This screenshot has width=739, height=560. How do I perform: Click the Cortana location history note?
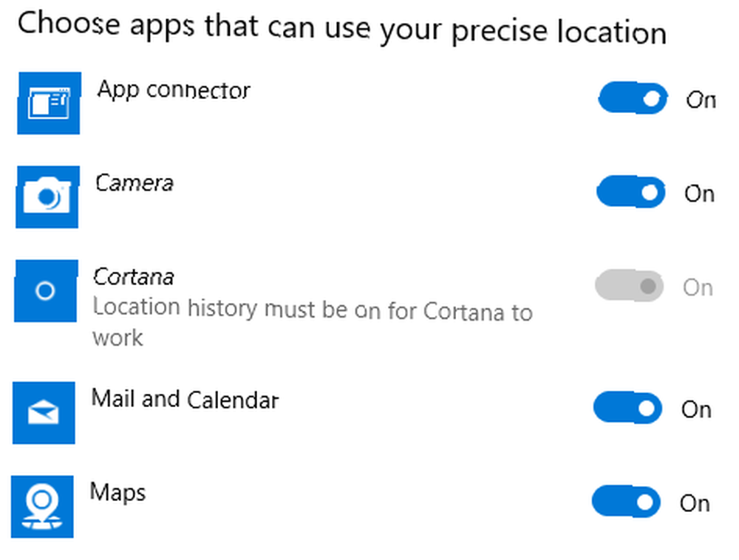tap(313, 323)
